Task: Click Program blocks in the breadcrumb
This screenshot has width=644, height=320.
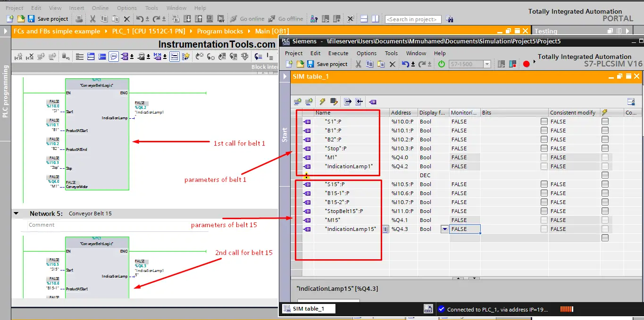Action: (x=220, y=31)
